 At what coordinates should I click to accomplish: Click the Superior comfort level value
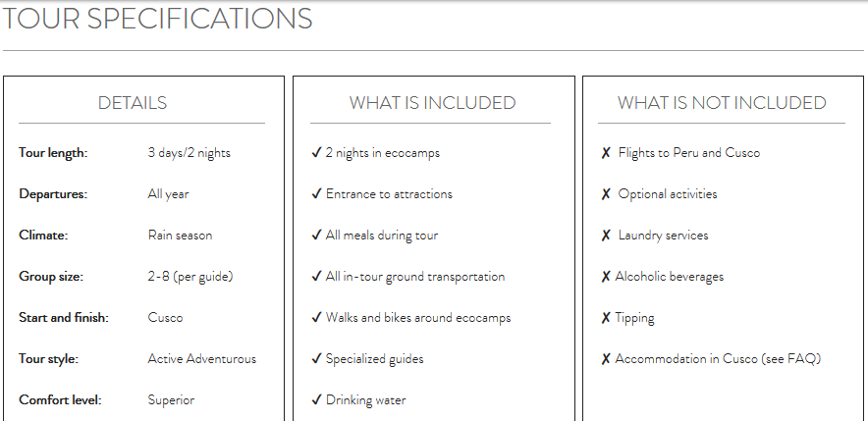point(171,400)
